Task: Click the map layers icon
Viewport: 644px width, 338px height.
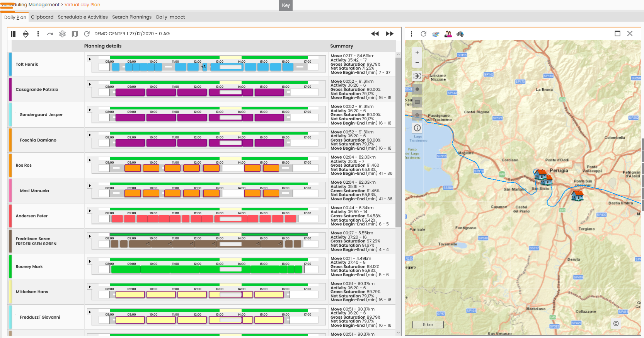Action: point(436,34)
